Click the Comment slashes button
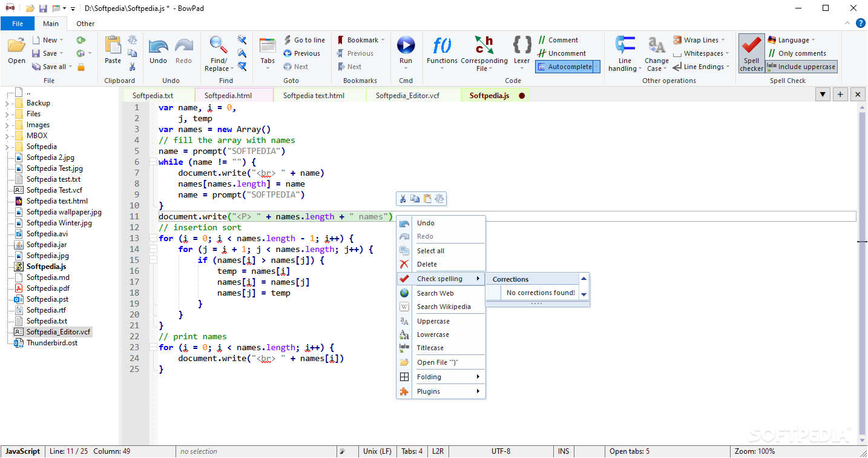The height and width of the screenshot is (458, 868). (x=557, y=40)
